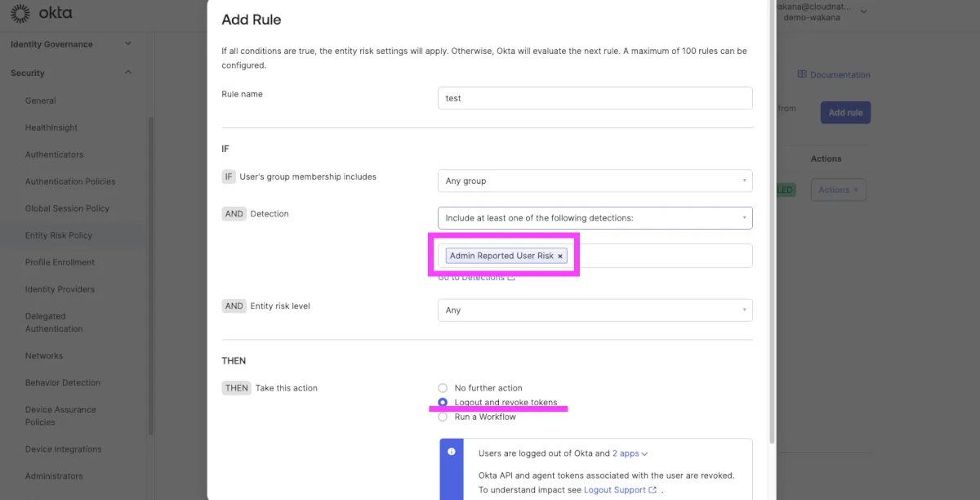The height and width of the screenshot is (500, 980).
Task: Expand the 2 apps list
Action: click(x=630, y=453)
